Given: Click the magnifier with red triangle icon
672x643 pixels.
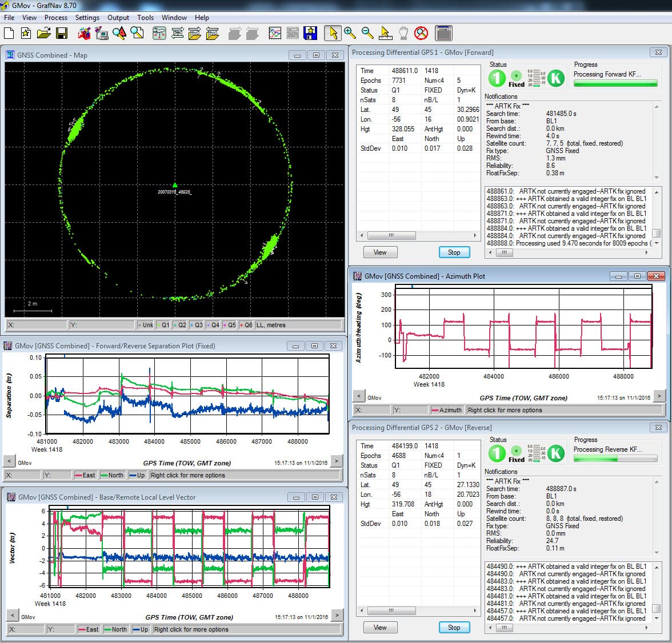Looking at the screenshot, I should pos(119,33).
